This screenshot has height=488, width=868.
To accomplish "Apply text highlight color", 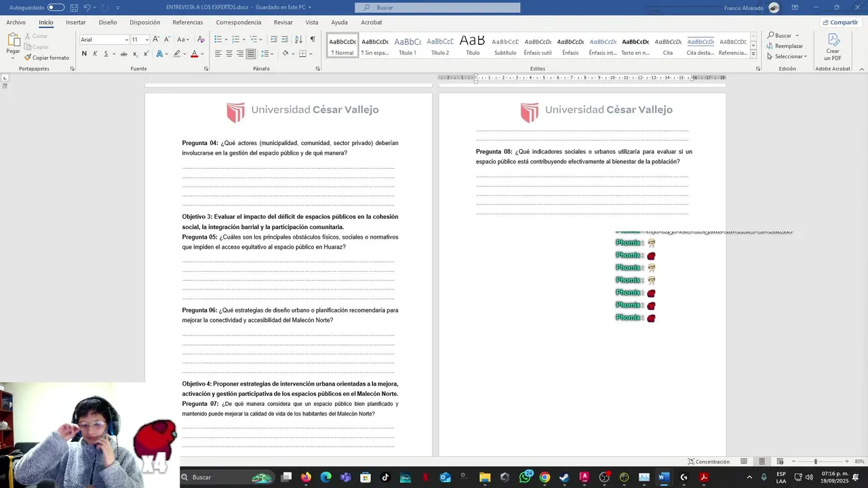I will tap(176, 54).
